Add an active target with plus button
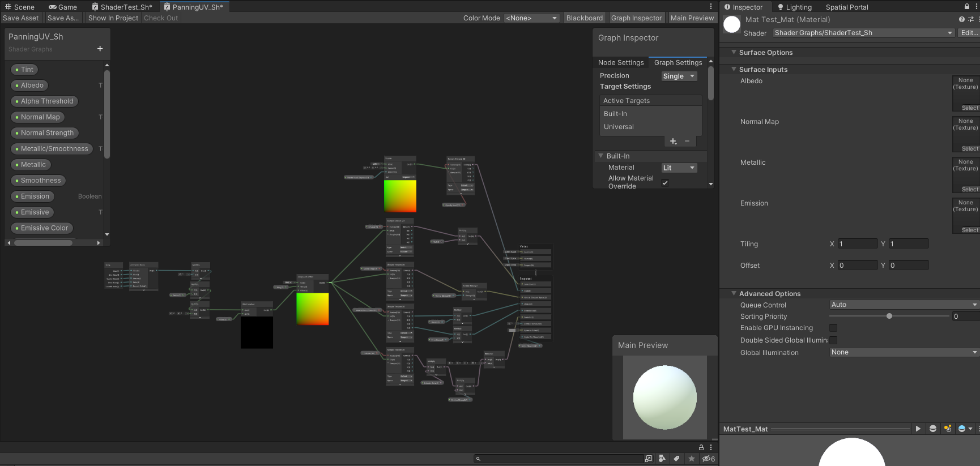 [x=673, y=141]
